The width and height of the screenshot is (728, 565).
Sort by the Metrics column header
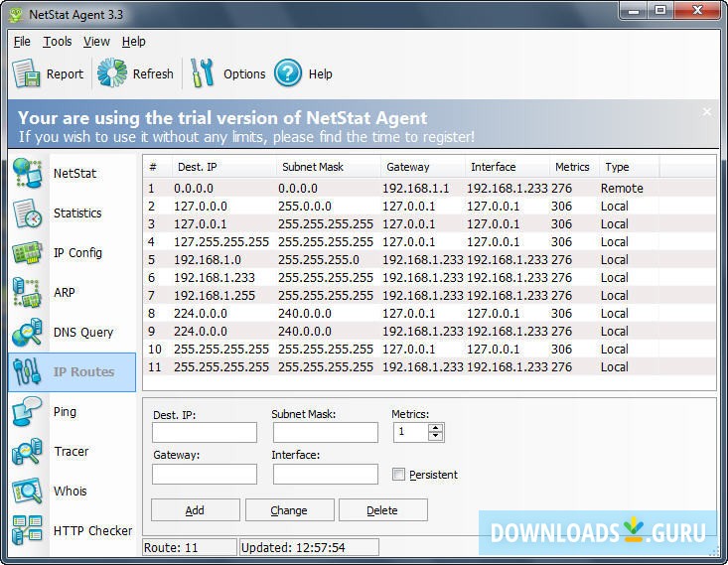(574, 167)
